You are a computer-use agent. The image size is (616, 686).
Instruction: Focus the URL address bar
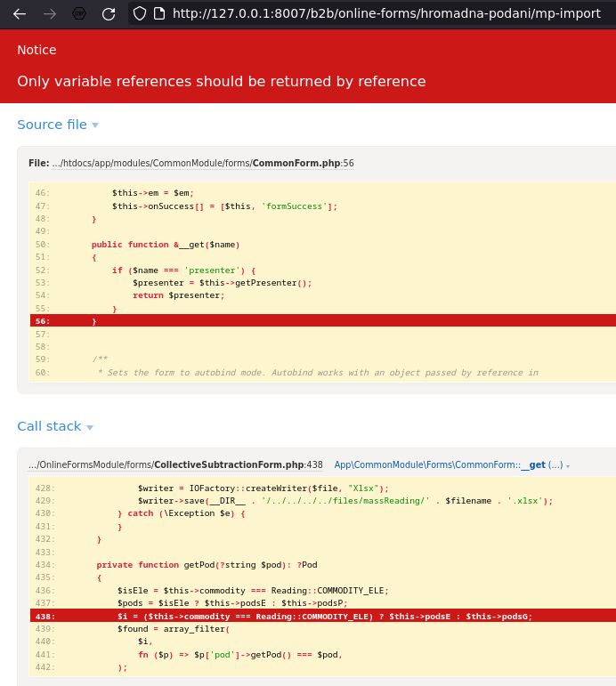[x=383, y=13]
